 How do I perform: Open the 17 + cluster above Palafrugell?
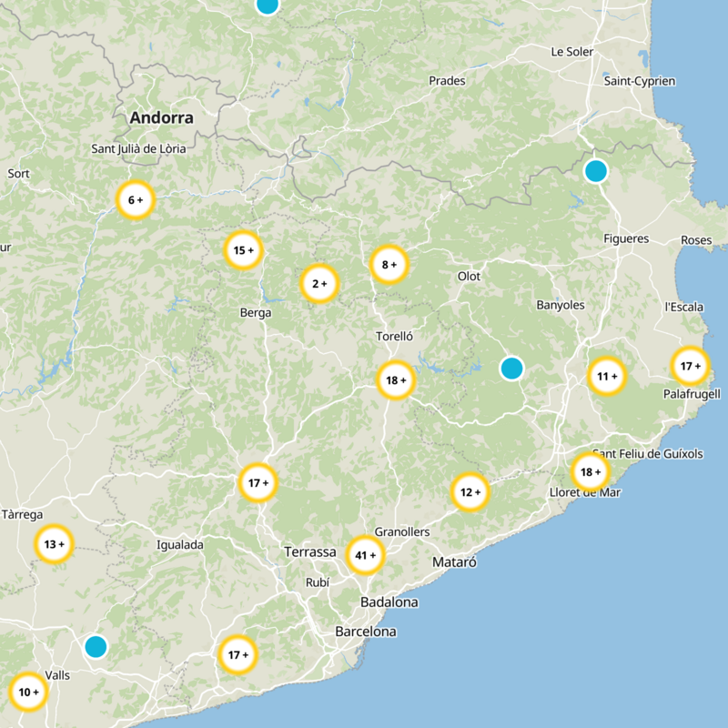click(691, 366)
